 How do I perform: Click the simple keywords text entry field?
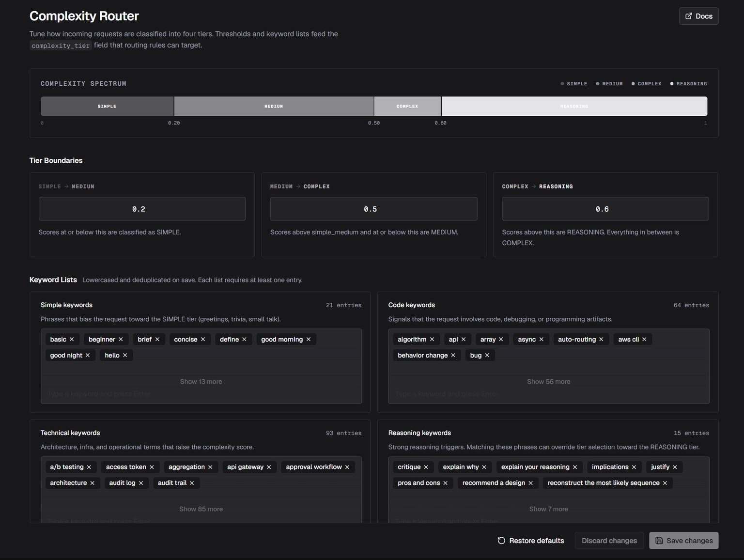201,394
